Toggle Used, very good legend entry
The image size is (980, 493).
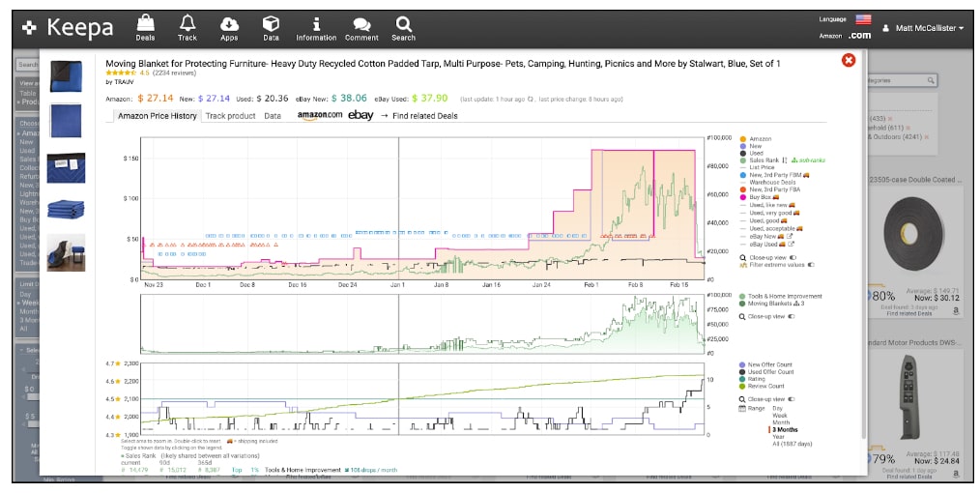tap(770, 213)
